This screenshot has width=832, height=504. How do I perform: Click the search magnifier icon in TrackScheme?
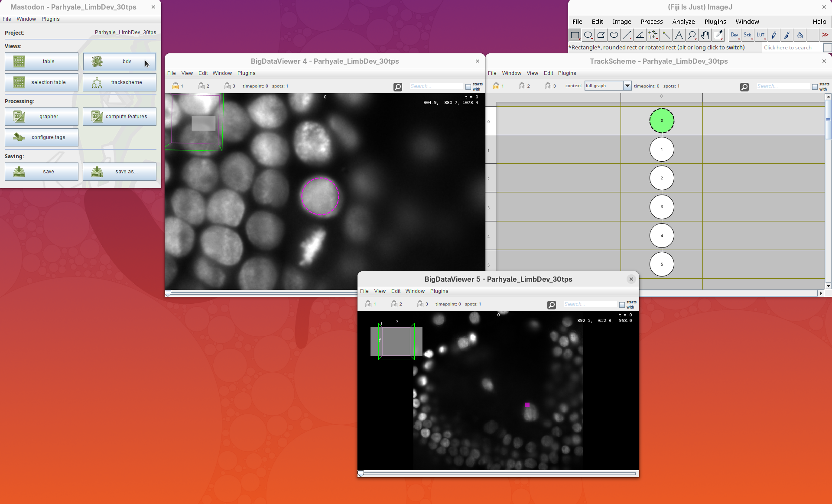click(744, 87)
